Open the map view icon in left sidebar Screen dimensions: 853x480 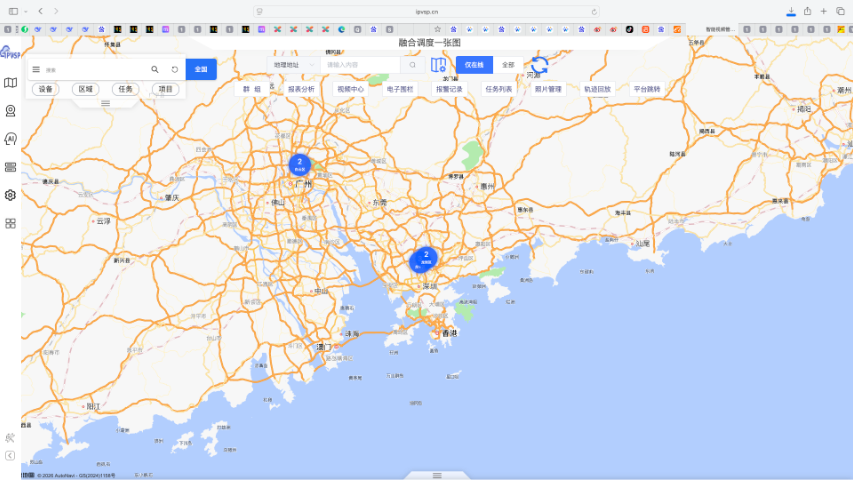(x=11, y=83)
